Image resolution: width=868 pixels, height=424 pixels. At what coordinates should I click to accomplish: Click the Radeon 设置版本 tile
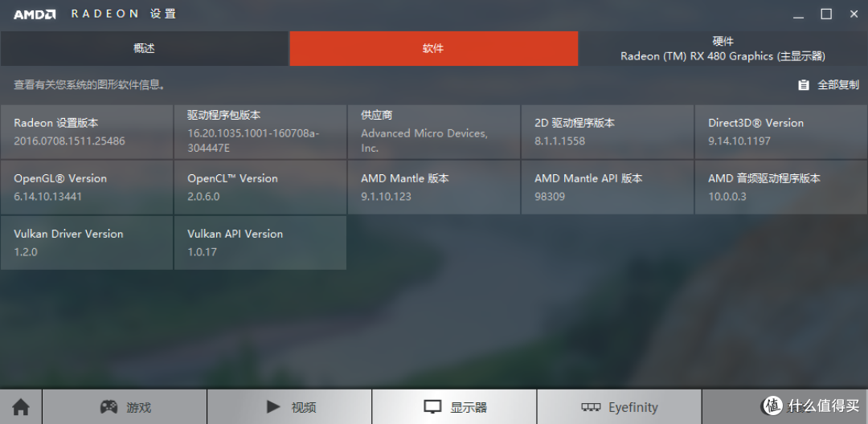[x=87, y=132]
